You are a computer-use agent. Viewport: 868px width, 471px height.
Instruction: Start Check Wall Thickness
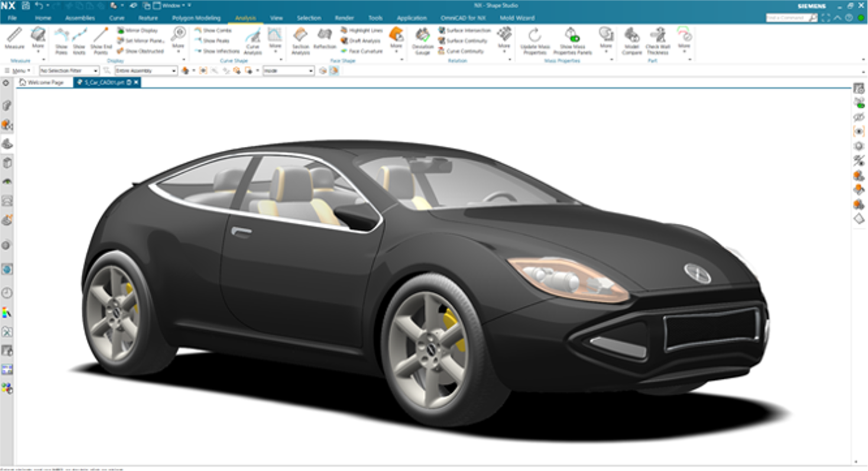point(657,40)
